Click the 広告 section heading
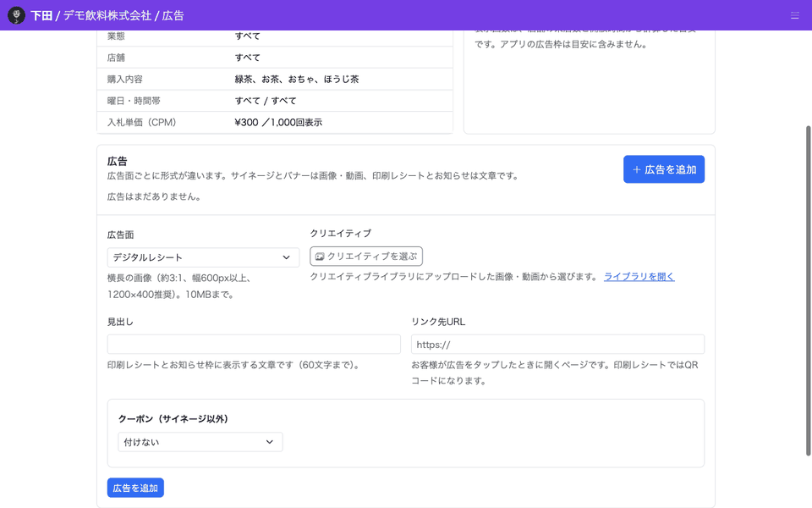The width and height of the screenshot is (812, 508). 117,161
